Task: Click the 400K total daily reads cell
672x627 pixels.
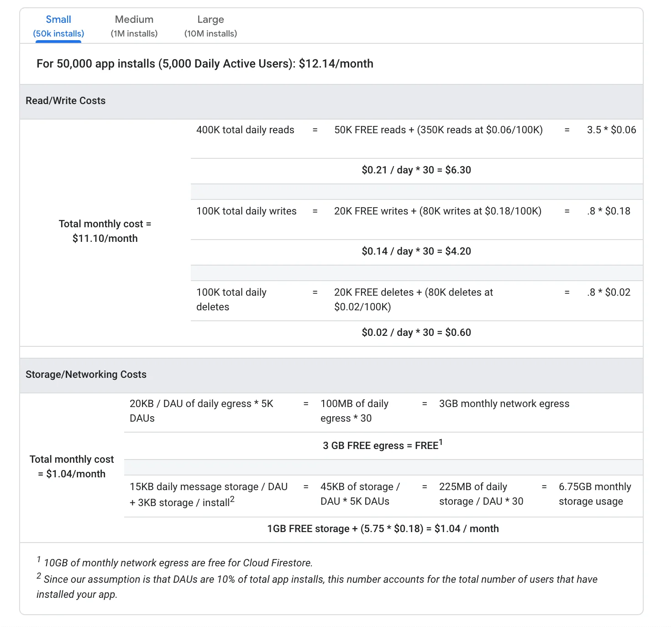Action: coord(245,130)
